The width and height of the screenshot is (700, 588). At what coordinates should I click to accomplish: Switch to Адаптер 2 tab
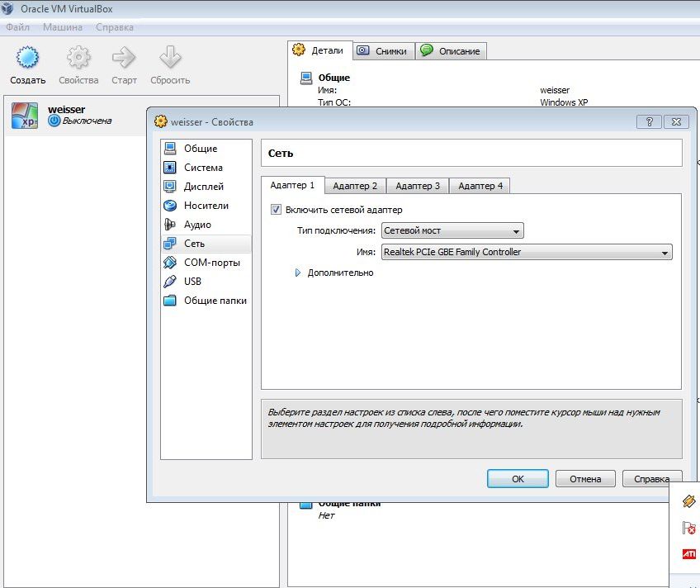(355, 186)
